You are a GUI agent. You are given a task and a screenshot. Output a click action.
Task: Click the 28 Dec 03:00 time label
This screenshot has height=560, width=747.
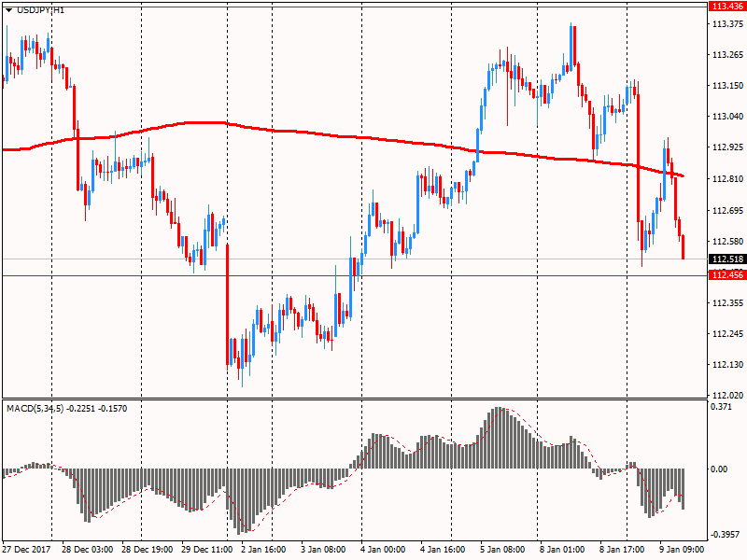tap(87, 549)
